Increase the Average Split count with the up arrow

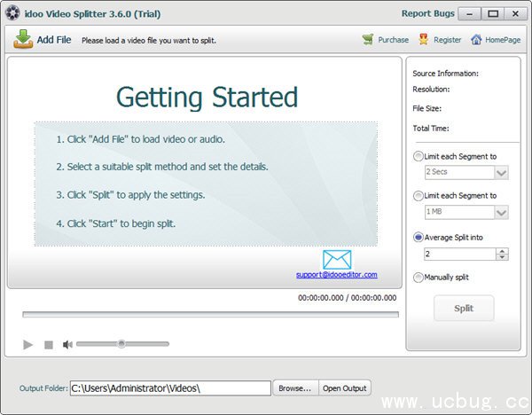coord(503,250)
